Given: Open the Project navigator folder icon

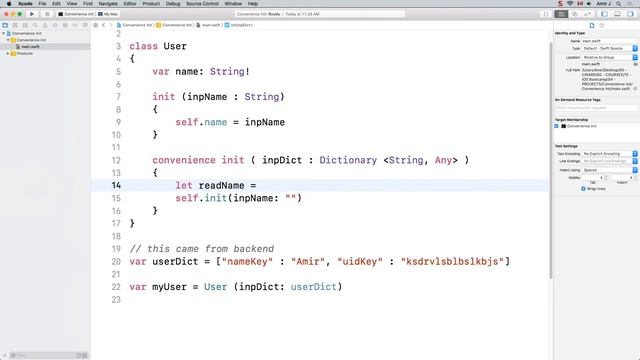Looking at the screenshot, I should [x=5, y=25].
